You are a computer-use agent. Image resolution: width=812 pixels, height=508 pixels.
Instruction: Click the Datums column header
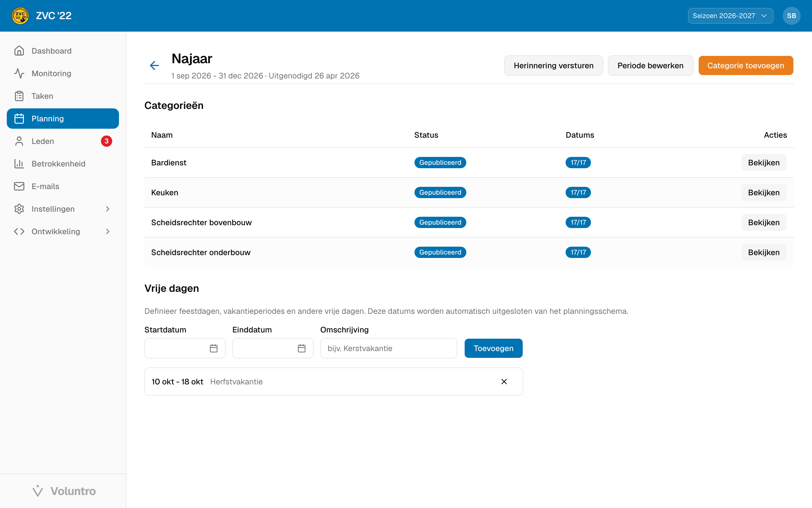tap(580, 135)
